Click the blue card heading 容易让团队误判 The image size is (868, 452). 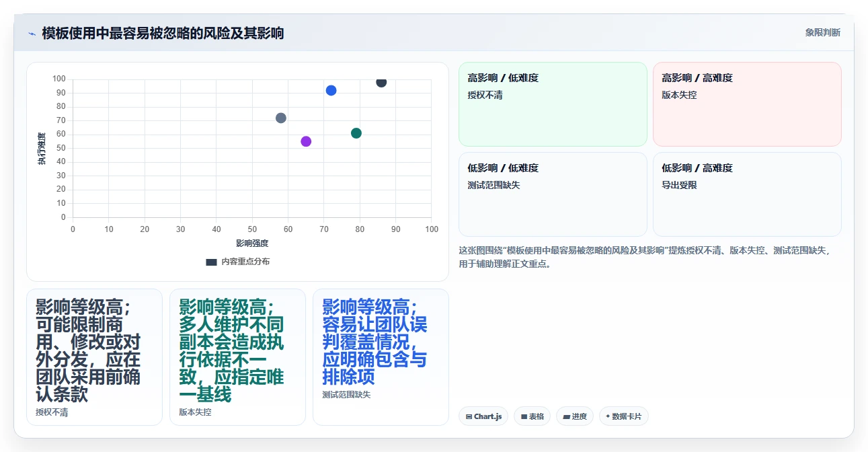pyautogui.click(x=374, y=342)
